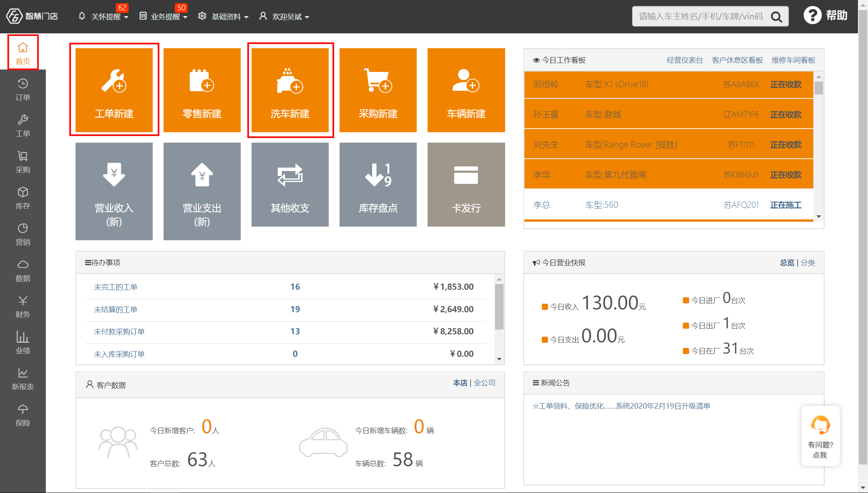This screenshot has width=868, height=493.
Task: Click the work board scrollbar down arrow
Action: tap(819, 217)
